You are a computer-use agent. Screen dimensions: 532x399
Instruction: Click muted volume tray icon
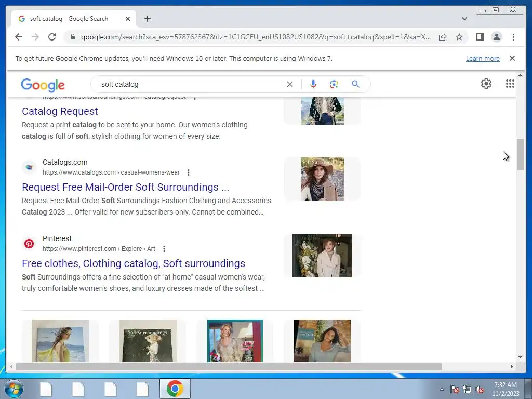click(480, 389)
